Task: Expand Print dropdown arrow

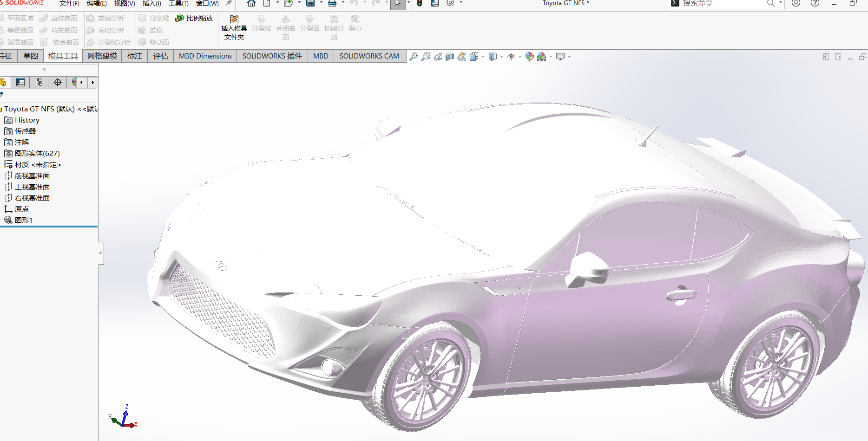Action: pos(343,3)
